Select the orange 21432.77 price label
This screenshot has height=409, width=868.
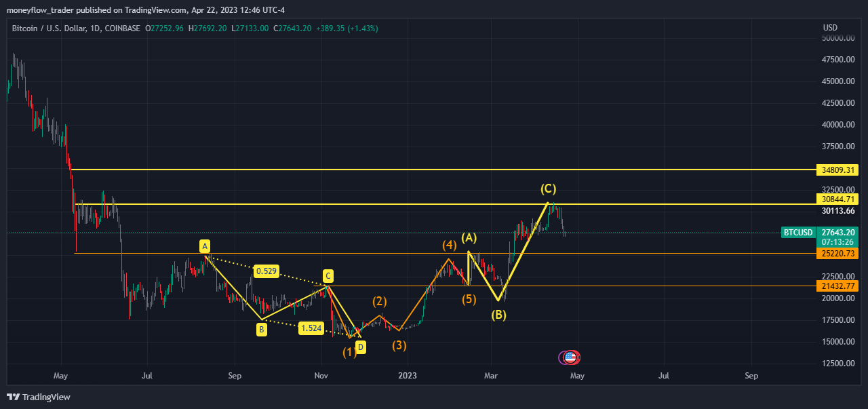point(839,286)
